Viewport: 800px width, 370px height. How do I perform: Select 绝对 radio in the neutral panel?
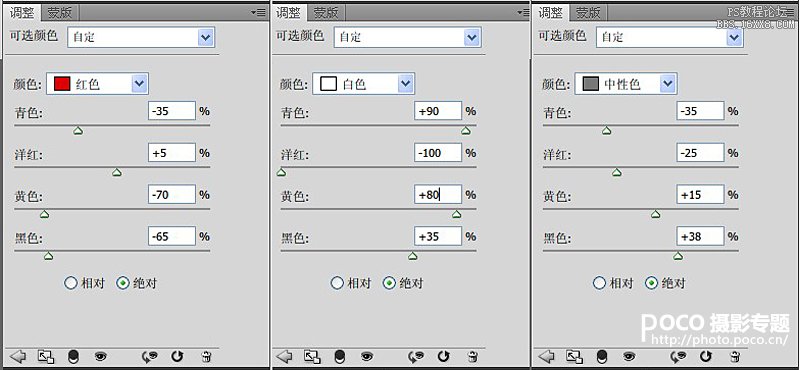click(x=665, y=283)
